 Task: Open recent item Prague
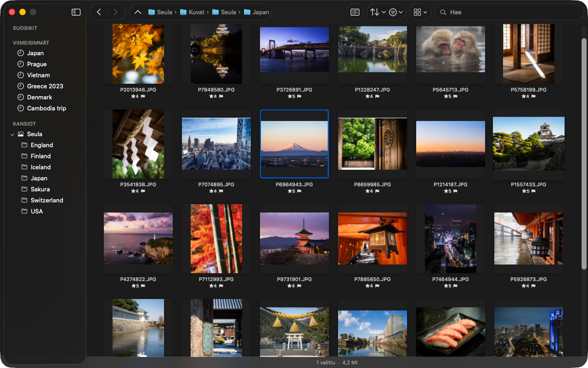(x=37, y=64)
